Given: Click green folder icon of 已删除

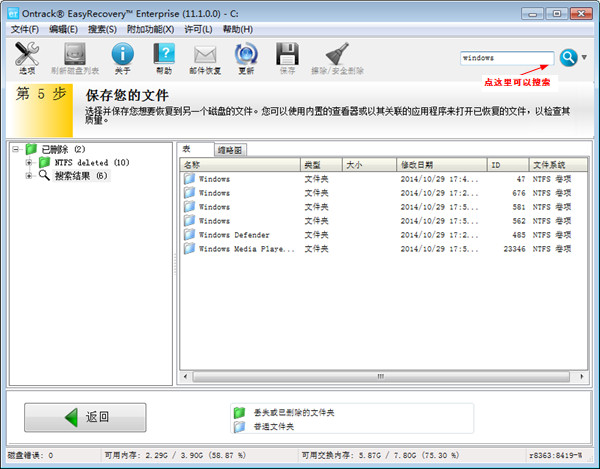Looking at the screenshot, I should coord(31,149).
